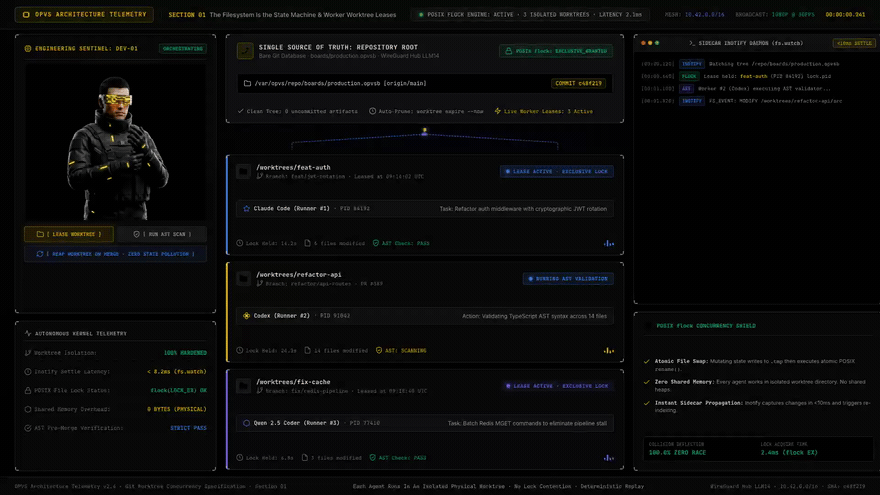
Task: Click the shield icon beside AST Check PASS in feat-auth
Action: click(x=375, y=243)
